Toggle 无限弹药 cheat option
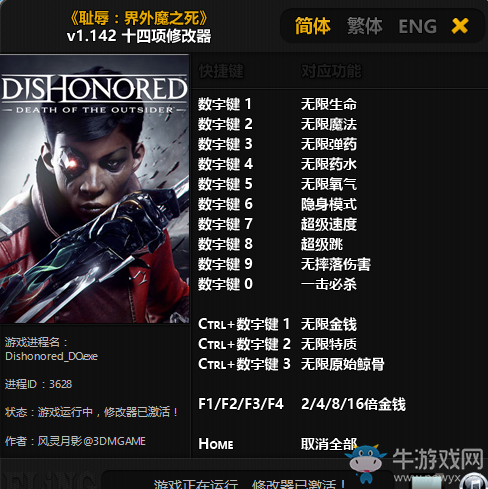Image resolution: width=488 pixels, height=489 pixels. coord(329,144)
